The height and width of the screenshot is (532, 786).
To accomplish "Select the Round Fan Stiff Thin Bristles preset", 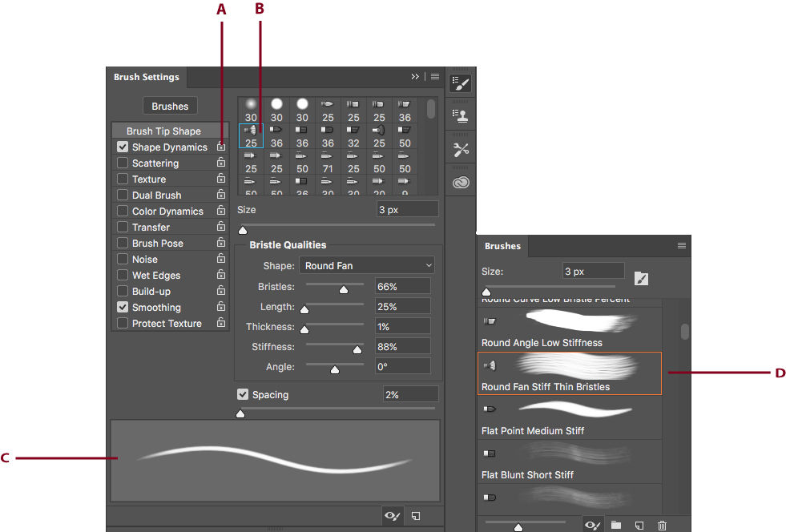I will (x=569, y=373).
